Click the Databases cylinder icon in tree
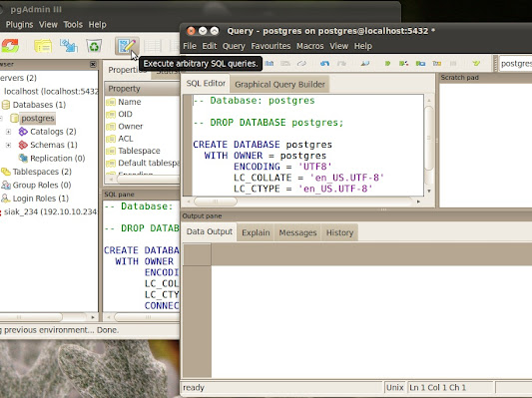Image resolution: width=532 pixels, height=398 pixels. pyautogui.click(x=6, y=105)
